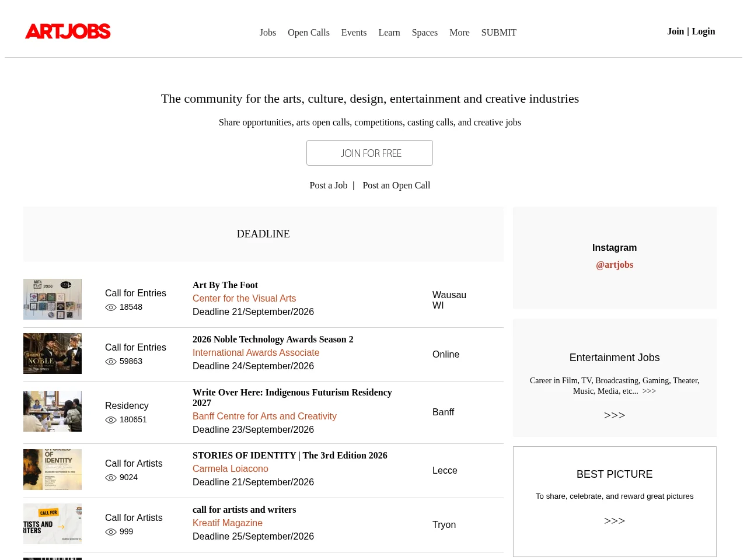This screenshot has width=747, height=560.
Task: Open the call for artists and writers title
Action: [245, 510]
